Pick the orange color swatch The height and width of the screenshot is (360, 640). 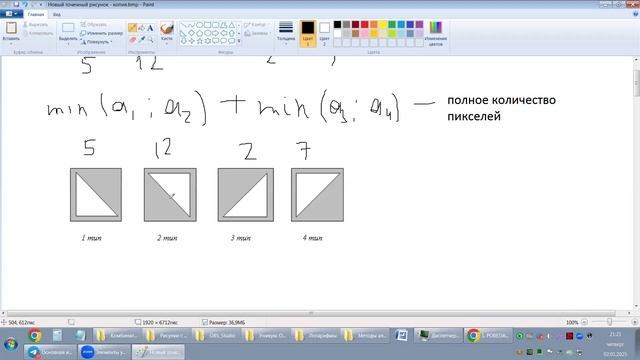coord(374,24)
